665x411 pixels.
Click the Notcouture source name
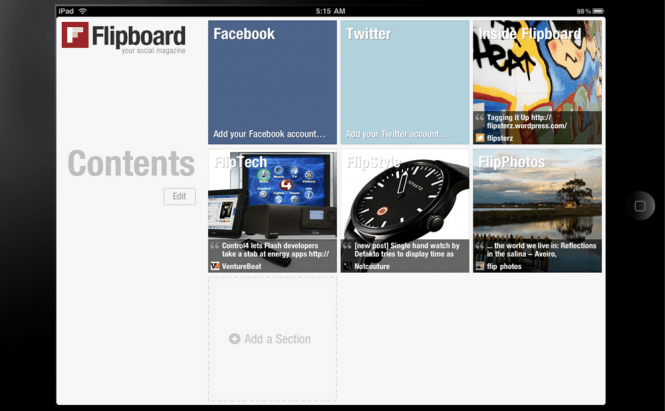tap(372, 266)
